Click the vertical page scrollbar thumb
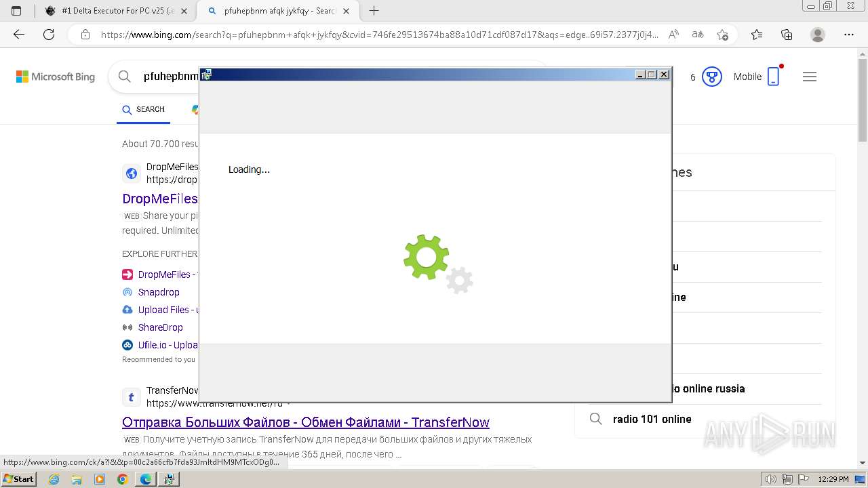 pos(863,100)
